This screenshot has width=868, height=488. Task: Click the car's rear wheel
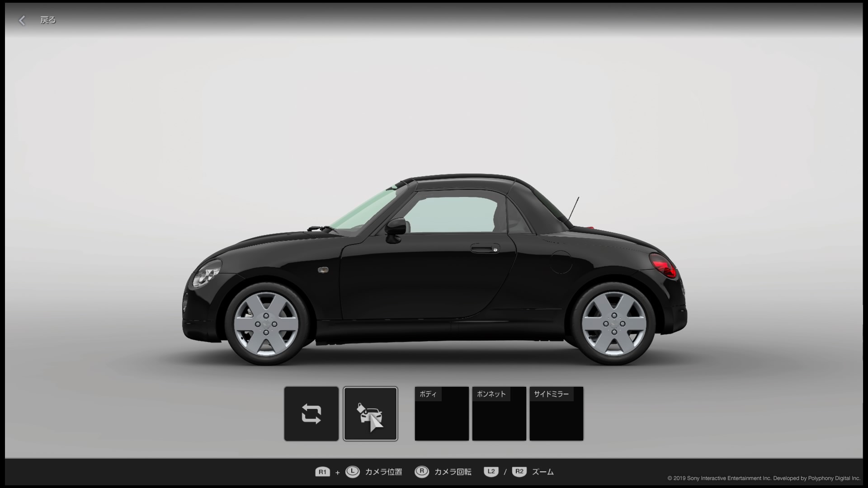(x=613, y=324)
